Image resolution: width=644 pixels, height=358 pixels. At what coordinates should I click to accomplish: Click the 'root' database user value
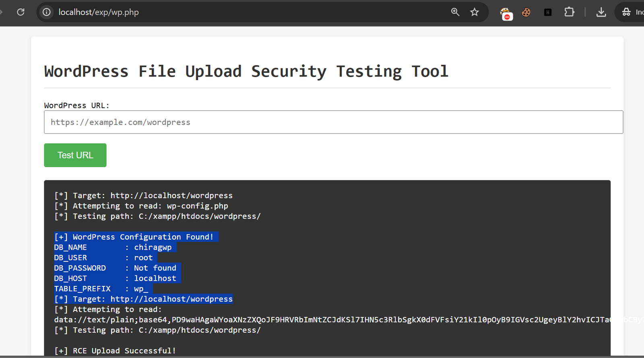pyautogui.click(x=143, y=258)
